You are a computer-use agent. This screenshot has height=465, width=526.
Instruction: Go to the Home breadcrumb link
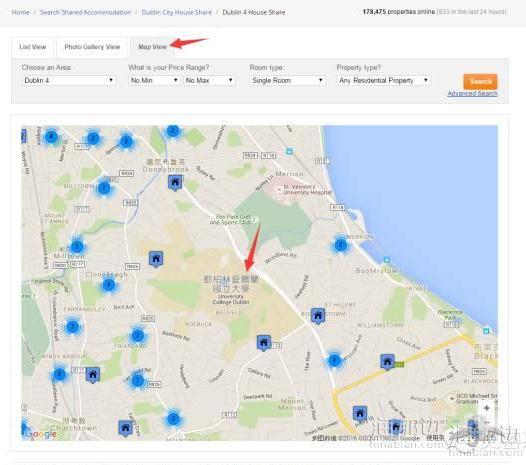(20, 12)
